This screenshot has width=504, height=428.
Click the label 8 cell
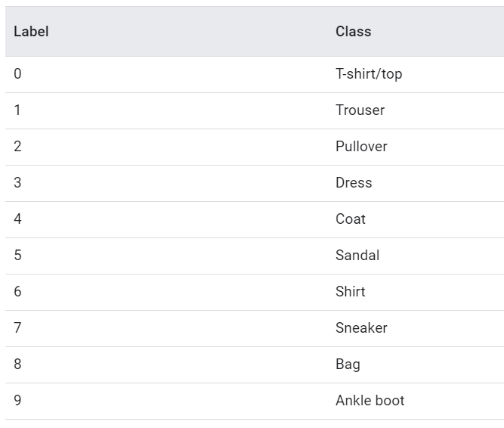point(18,364)
